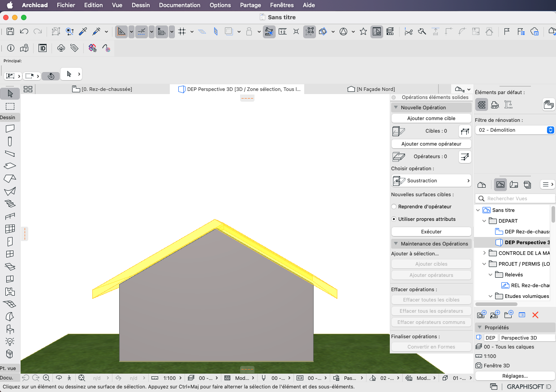The width and height of the screenshot is (556, 392).
Task: Click the ID manager icon
Action: pos(43,48)
